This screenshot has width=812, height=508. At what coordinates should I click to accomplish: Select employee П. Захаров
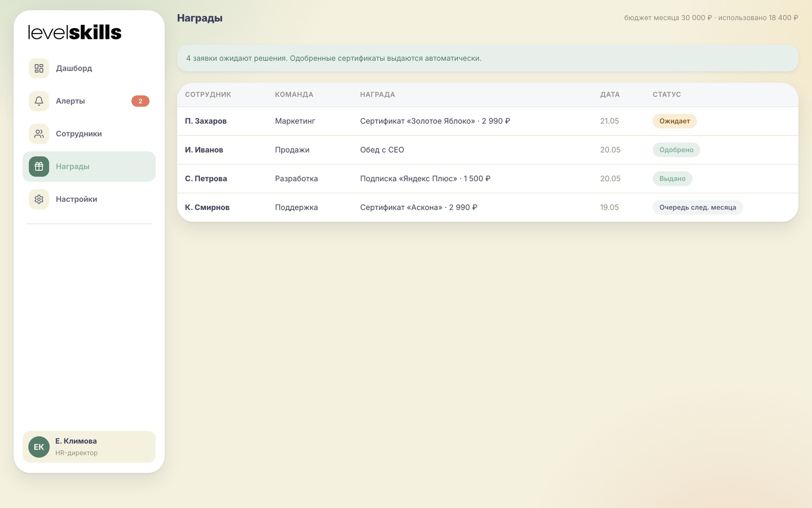click(x=206, y=121)
